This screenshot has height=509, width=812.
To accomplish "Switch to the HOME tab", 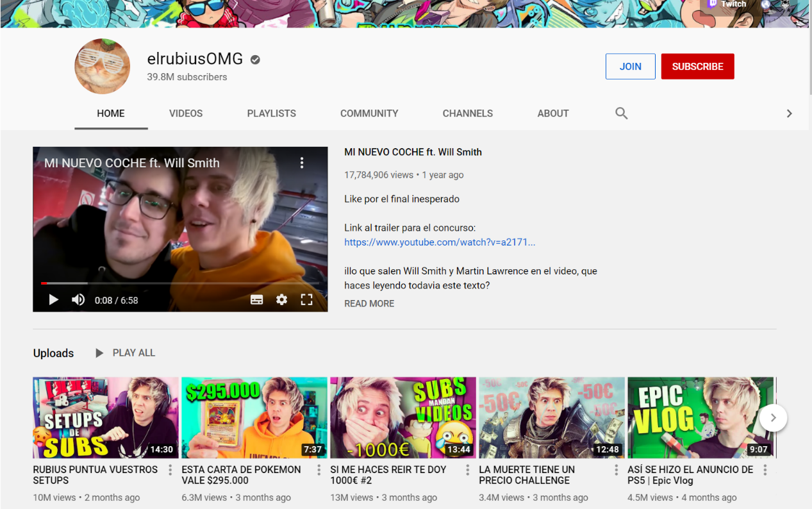I will coord(111,113).
